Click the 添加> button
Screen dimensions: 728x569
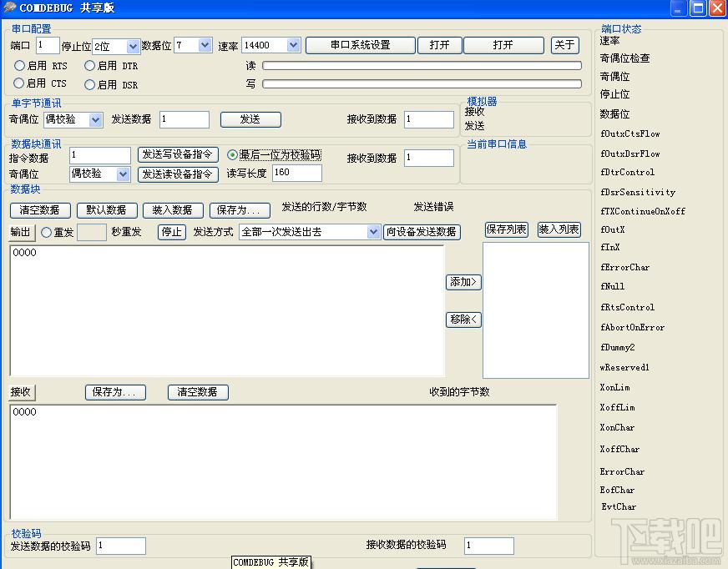463,282
